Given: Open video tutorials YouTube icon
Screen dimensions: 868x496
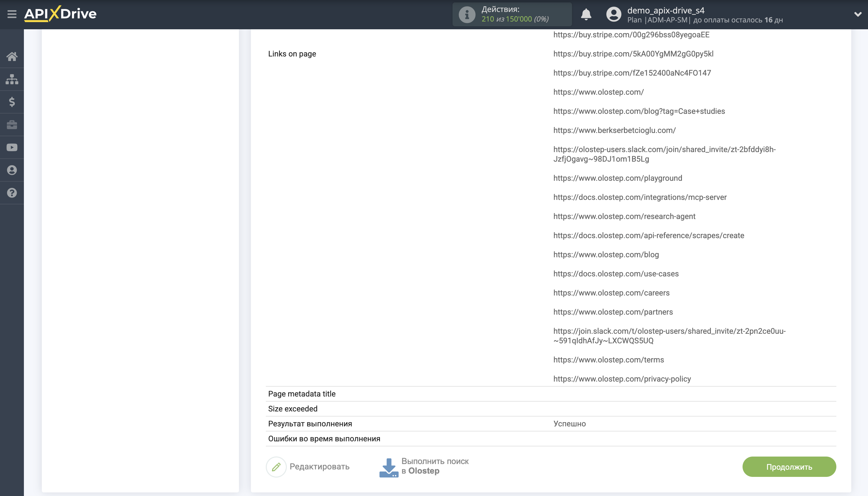Looking at the screenshot, I should click(12, 148).
